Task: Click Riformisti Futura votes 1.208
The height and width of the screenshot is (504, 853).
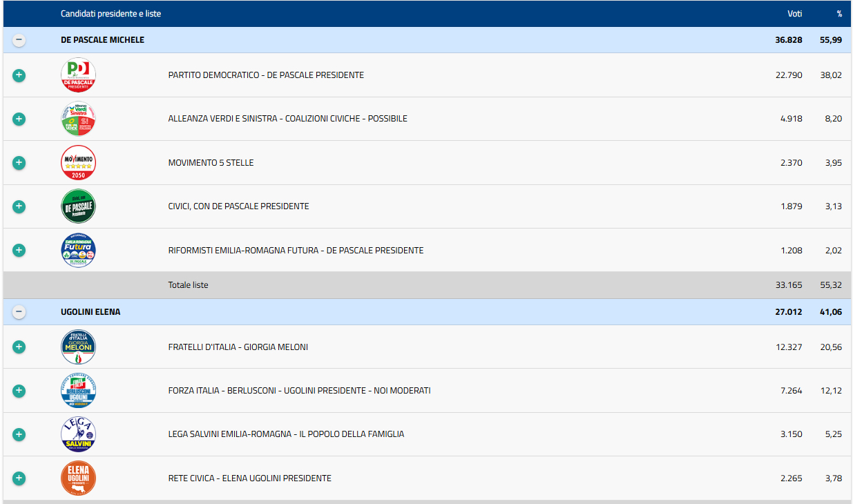Action: pos(792,251)
